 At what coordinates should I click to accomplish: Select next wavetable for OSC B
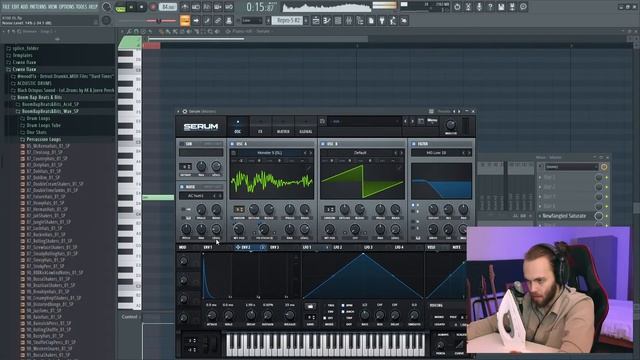click(x=402, y=153)
